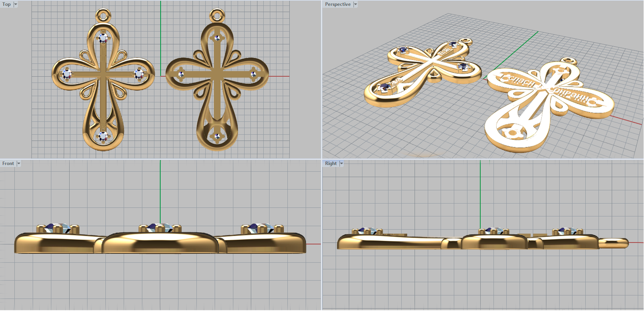644x311 pixels.
Task: Click the Perspective viewport title label
Action: [338, 4]
